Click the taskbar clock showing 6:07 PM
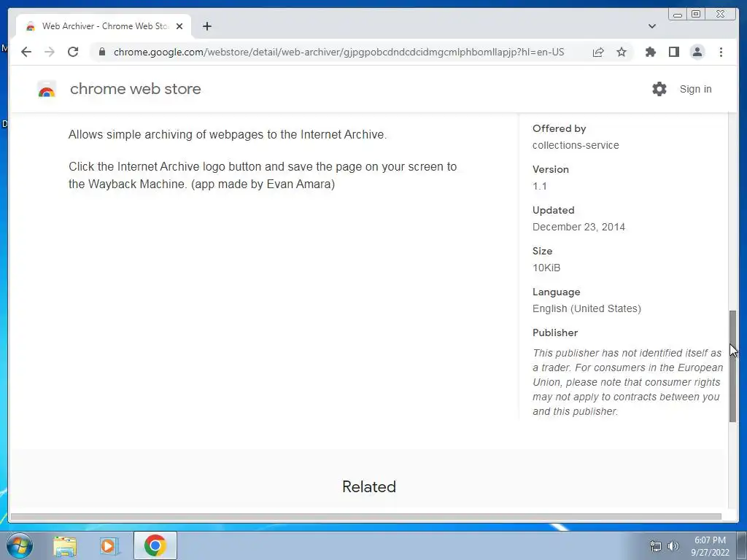This screenshot has width=747, height=560. click(710, 546)
